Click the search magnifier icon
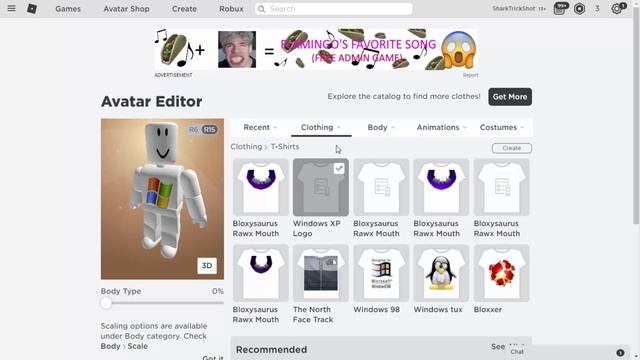Screen dimensions: 640x360 tap(262, 9)
